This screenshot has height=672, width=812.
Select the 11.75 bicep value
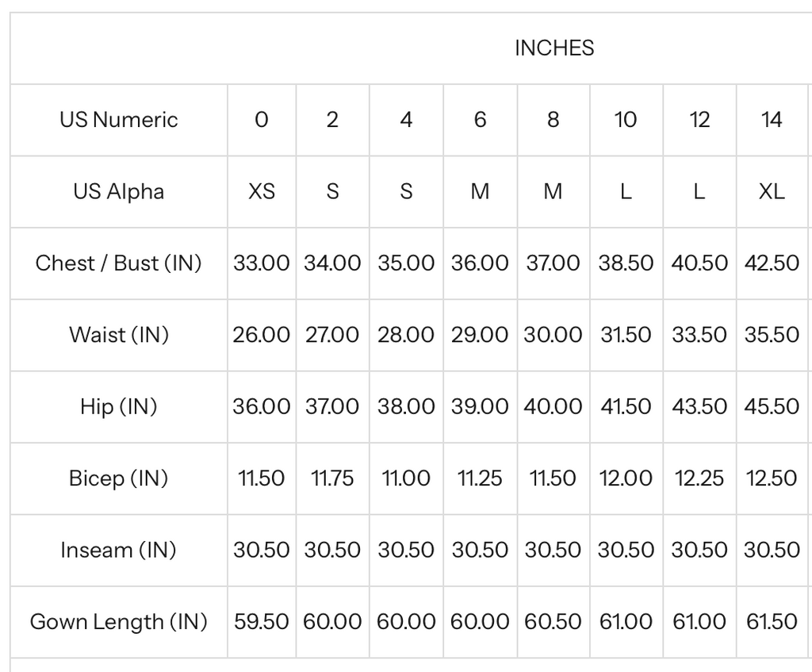tap(332, 478)
